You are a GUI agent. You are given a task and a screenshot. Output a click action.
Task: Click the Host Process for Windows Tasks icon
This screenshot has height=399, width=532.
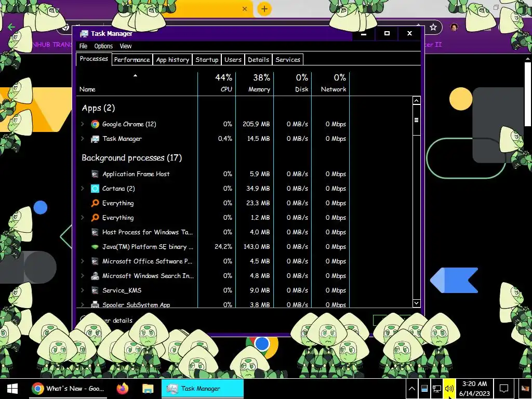[x=95, y=232]
